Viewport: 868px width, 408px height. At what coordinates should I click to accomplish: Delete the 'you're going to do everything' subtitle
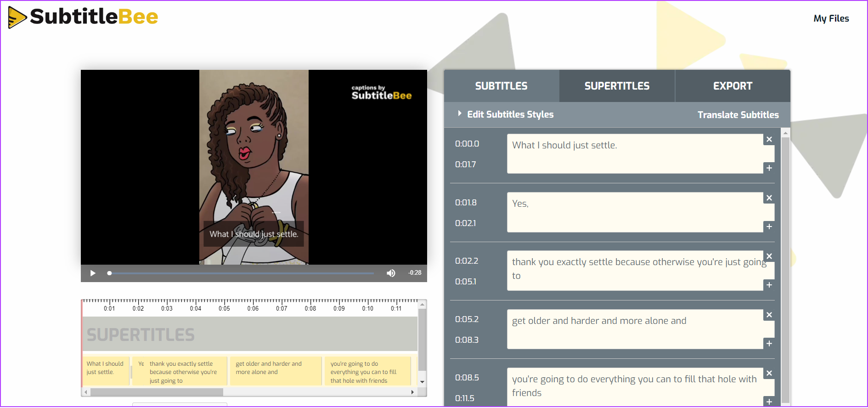tap(769, 373)
